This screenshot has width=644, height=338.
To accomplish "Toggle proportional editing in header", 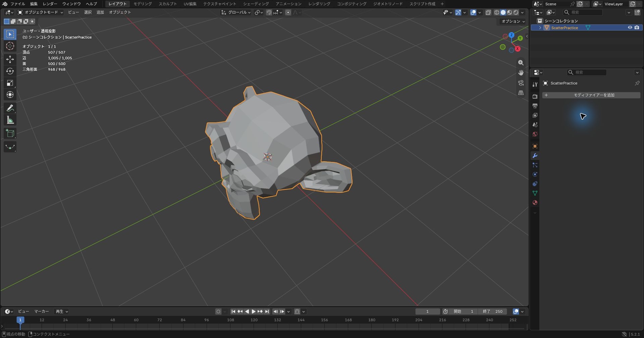I will [x=288, y=12].
